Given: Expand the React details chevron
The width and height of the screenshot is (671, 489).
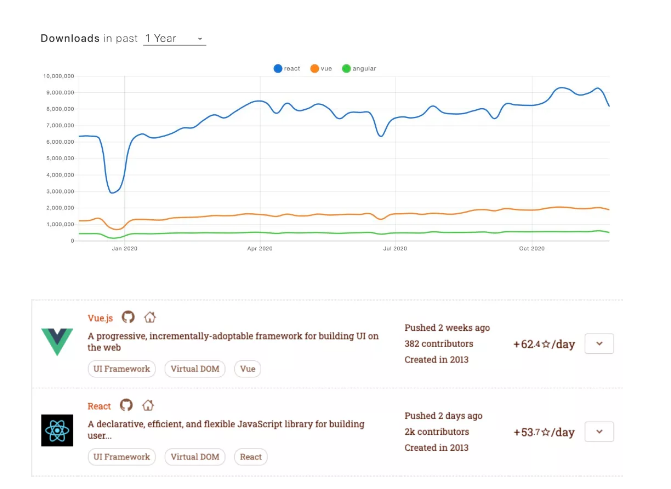Looking at the screenshot, I should point(599,432).
